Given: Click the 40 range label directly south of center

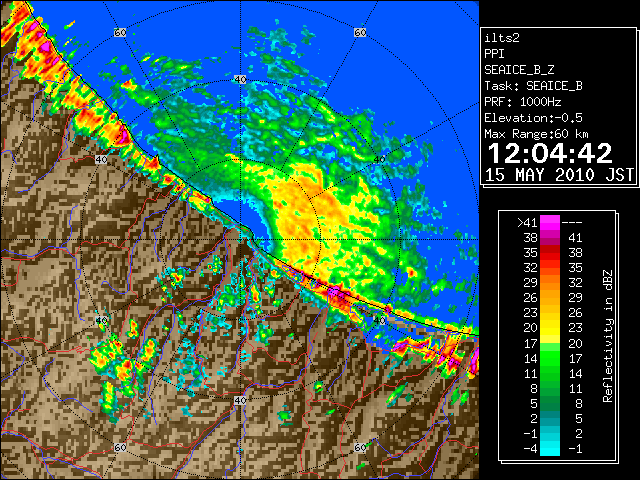Looking at the screenshot, I should click(x=240, y=400).
